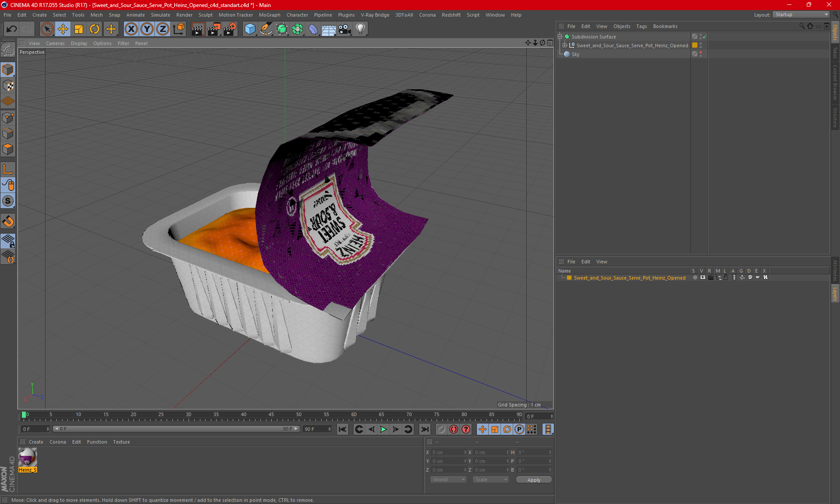840x504 pixels.
Task: Enable the Axis tool in left sidebar
Action: [8, 169]
